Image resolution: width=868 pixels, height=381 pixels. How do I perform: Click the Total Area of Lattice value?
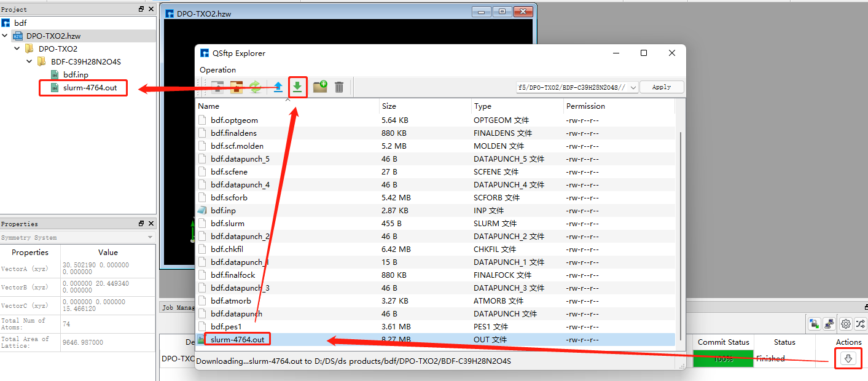(x=83, y=342)
